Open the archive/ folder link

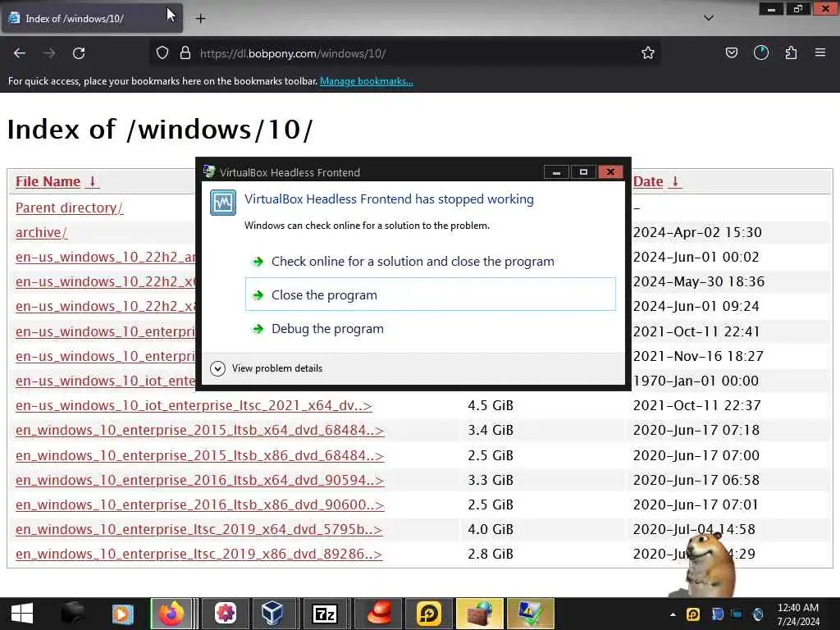[x=41, y=232]
